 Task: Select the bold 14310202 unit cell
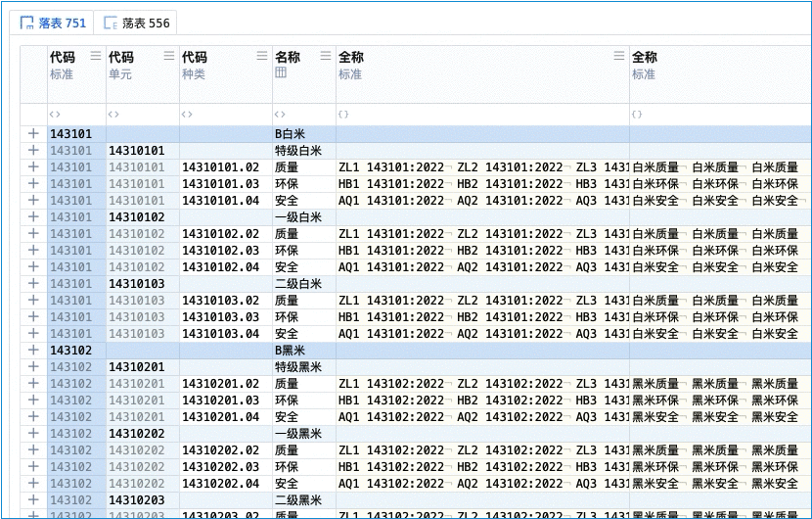143,434
